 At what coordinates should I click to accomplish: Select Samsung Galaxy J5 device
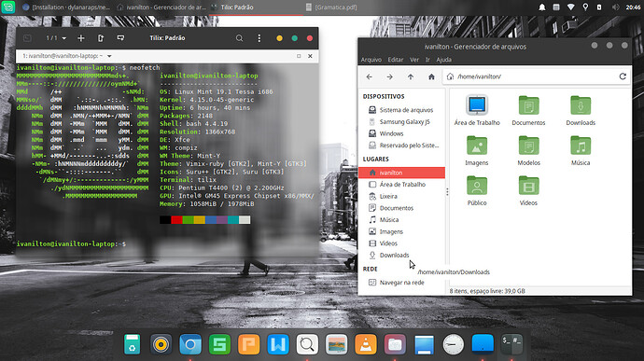click(x=401, y=122)
